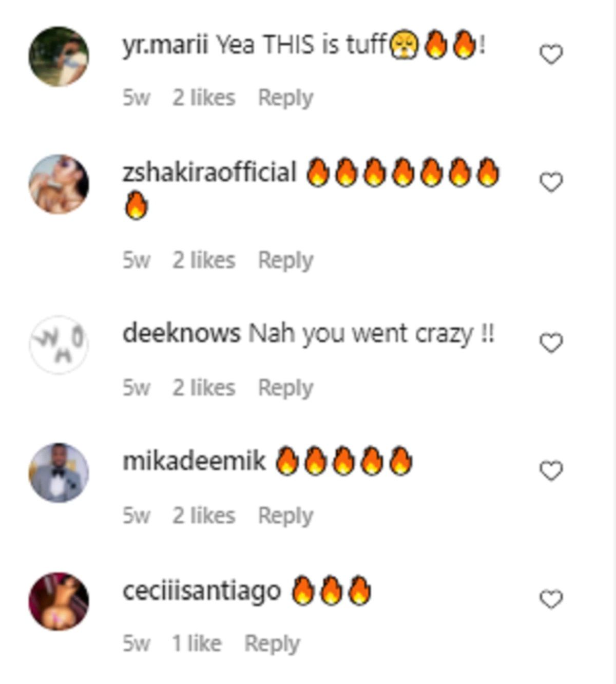Open the yr.marii username link

(x=165, y=46)
